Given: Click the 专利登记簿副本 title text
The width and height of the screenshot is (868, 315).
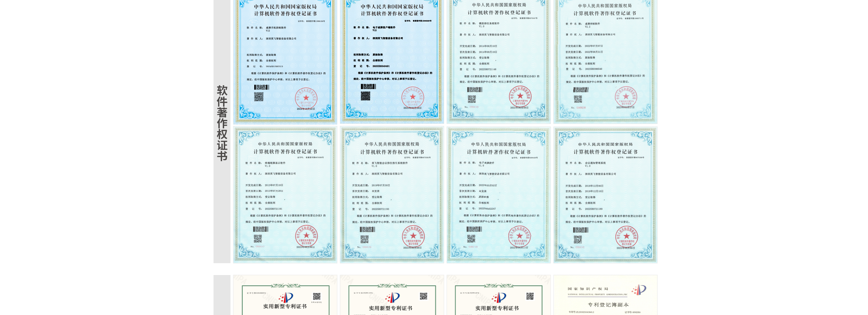Looking at the screenshot, I should pos(608,305).
